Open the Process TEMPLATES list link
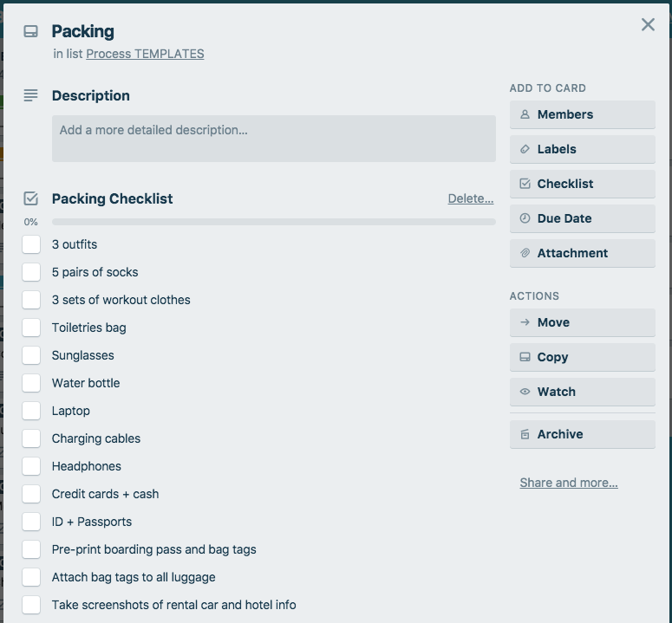 click(x=145, y=54)
